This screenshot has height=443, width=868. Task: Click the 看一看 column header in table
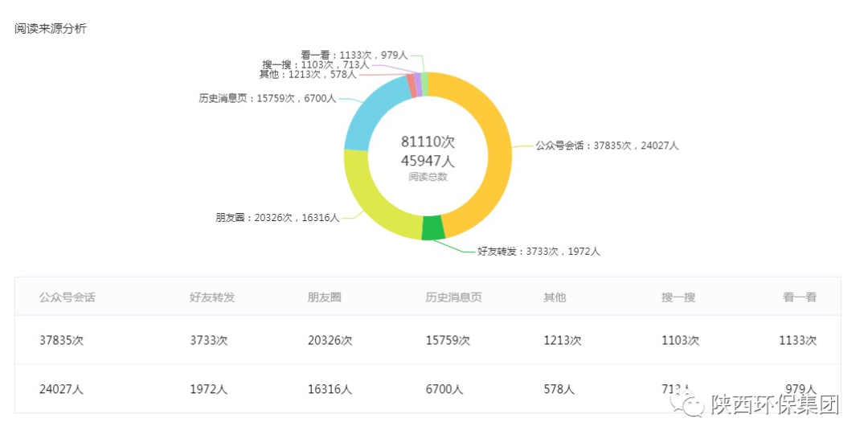pos(800,297)
